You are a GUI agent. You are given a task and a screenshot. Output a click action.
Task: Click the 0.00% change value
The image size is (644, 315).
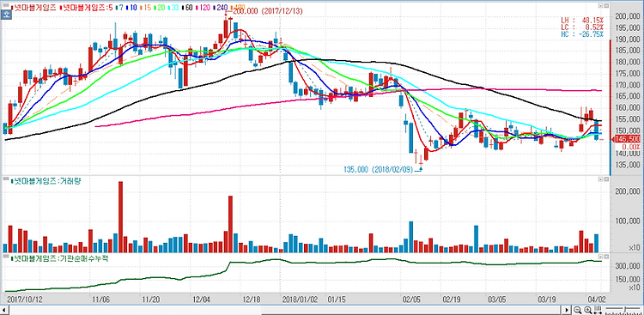point(631,147)
